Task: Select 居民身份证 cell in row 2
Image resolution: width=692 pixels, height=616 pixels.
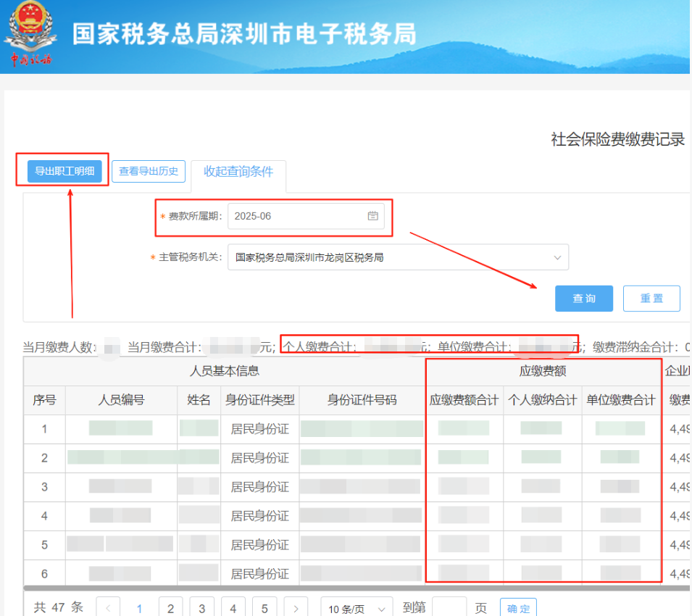Action: [x=260, y=459]
